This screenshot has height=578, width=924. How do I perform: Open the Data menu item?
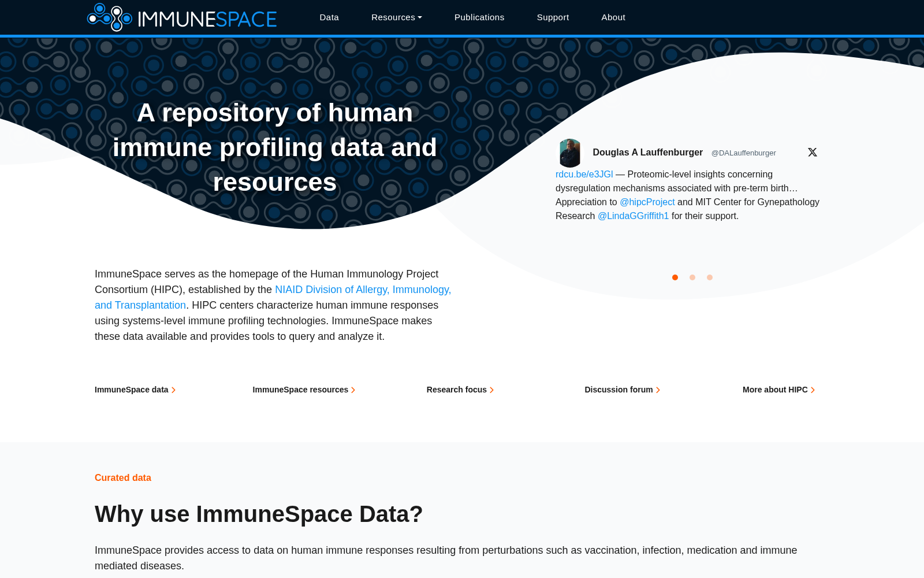(x=329, y=17)
